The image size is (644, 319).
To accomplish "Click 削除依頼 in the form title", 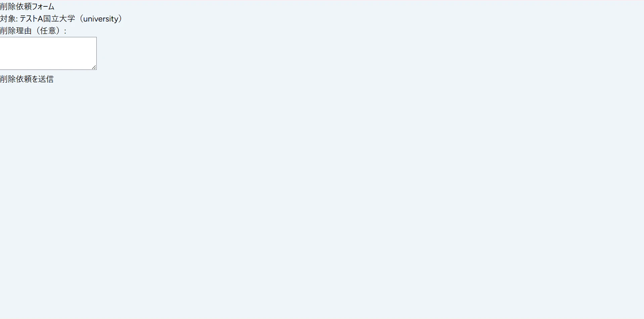I will click(16, 6).
